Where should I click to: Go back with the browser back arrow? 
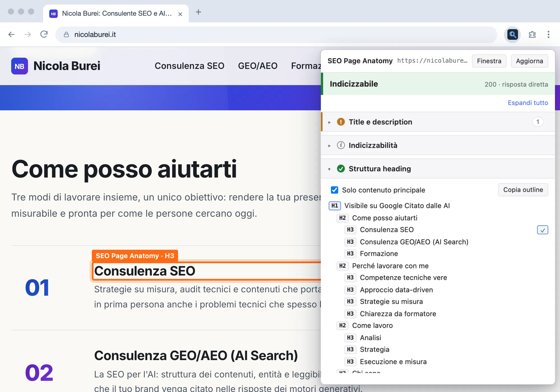coord(11,34)
